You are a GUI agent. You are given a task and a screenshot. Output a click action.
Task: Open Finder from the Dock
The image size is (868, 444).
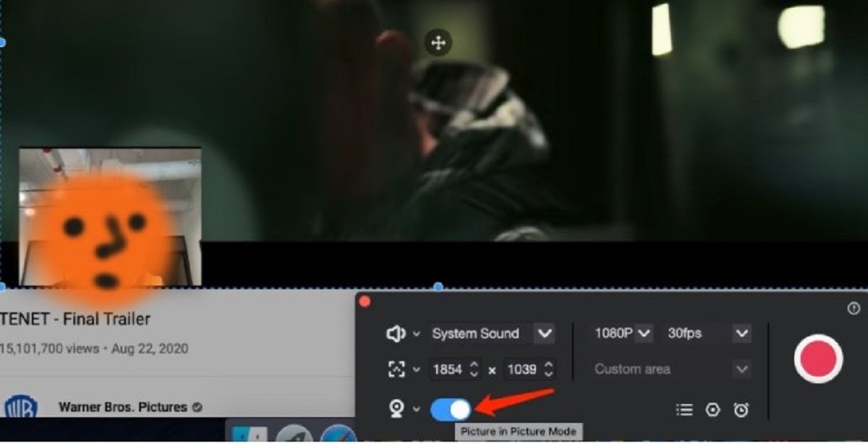coord(249,434)
